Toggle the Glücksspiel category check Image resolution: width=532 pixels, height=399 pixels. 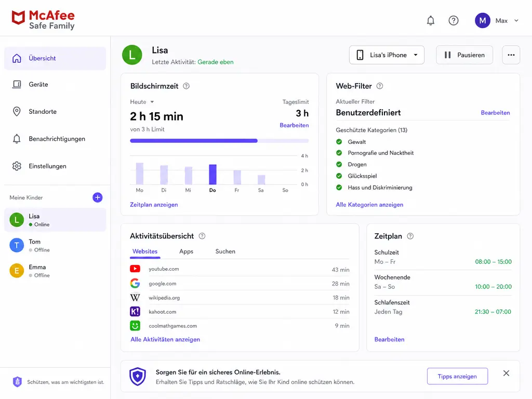pyautogui.click(x=339, y=176)
